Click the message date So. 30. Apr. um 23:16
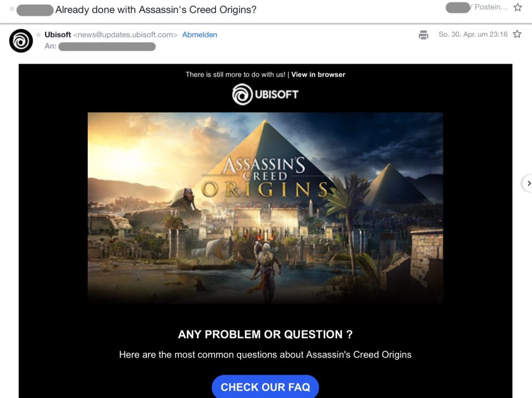This screenshot has height=398, width=532. coord(473,34)
